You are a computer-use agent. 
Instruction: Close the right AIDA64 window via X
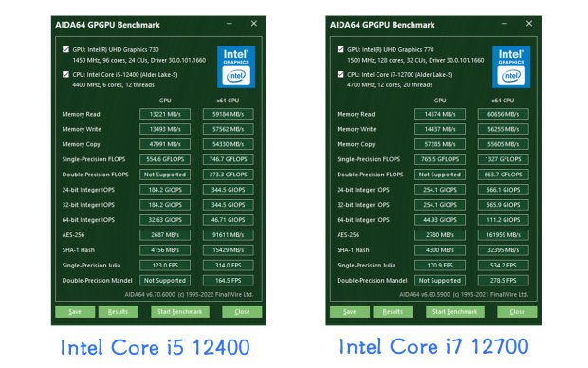(529, 24)
